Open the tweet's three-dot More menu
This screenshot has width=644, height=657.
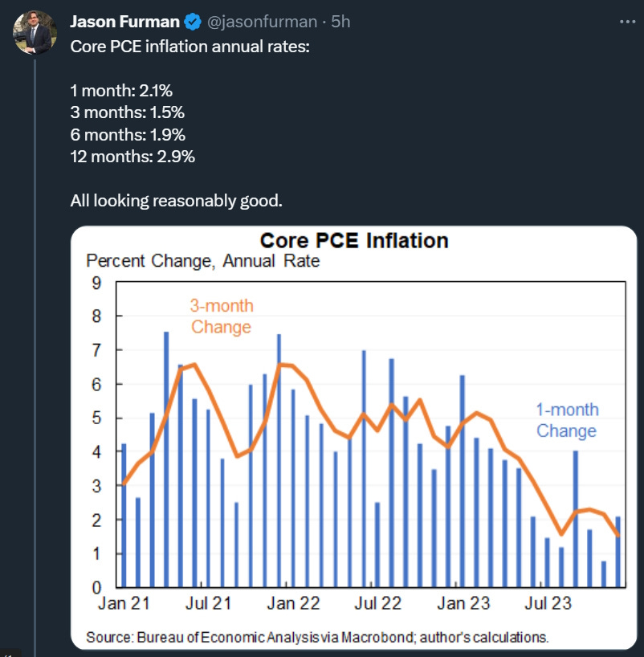627,22
